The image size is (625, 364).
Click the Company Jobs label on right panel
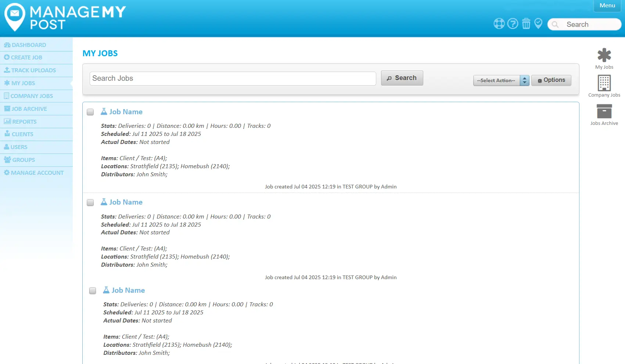click(604, 95)
